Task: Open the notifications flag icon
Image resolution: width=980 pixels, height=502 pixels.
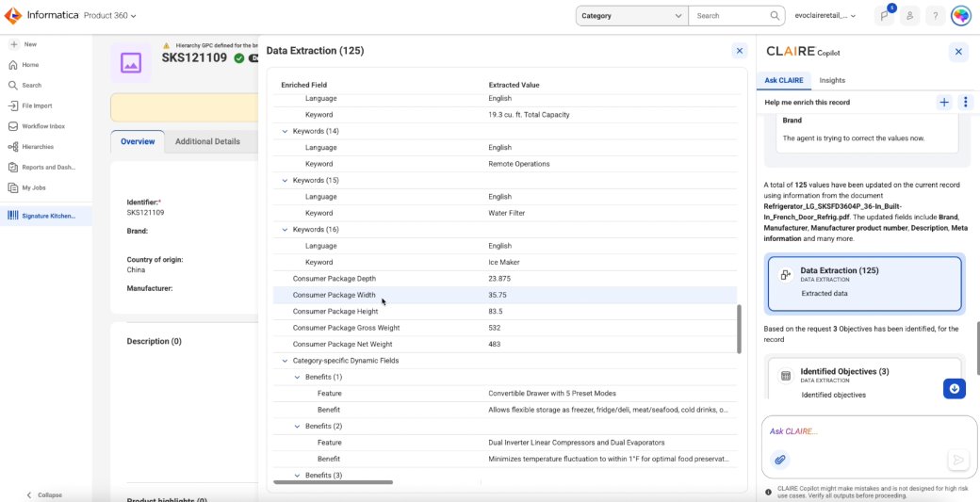Action: point(885,16)
